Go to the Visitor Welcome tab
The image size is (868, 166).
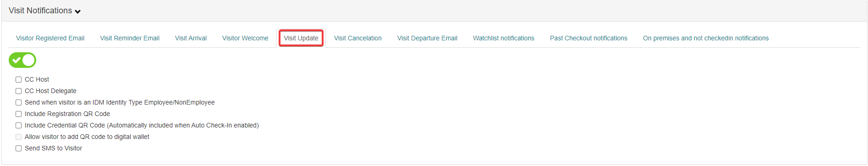coord(245,38)
